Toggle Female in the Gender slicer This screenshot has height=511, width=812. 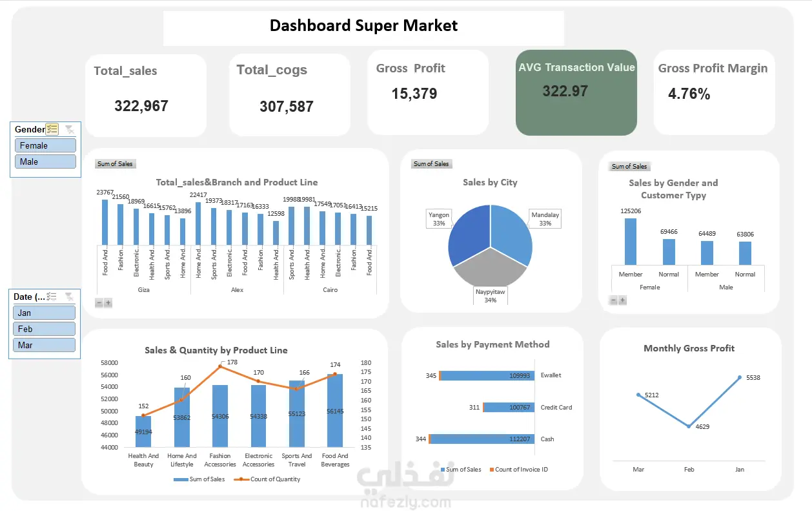click(45, 145)
